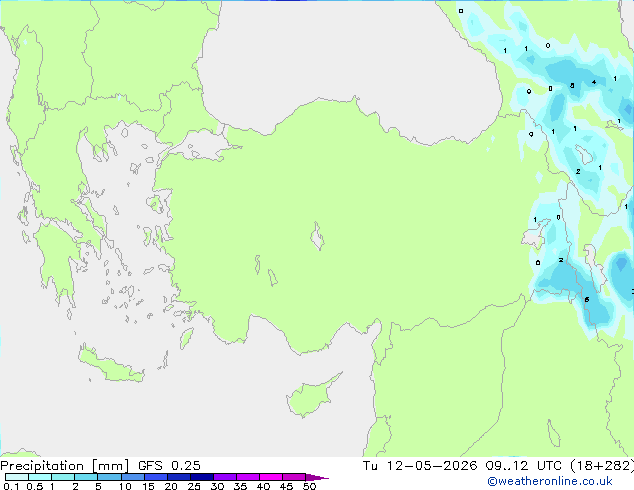Click the '09..12 UTC' time range text

tap(524, 466)
